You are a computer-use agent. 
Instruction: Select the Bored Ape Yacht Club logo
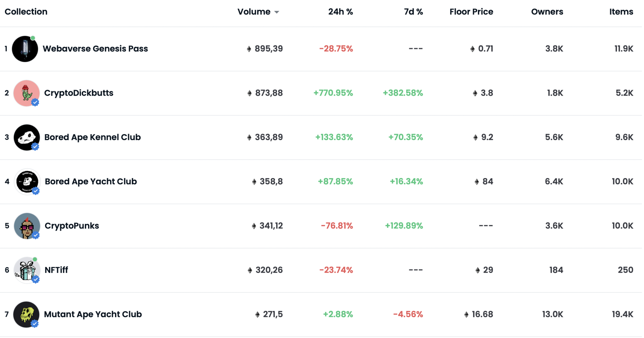[x=27, y=182]
